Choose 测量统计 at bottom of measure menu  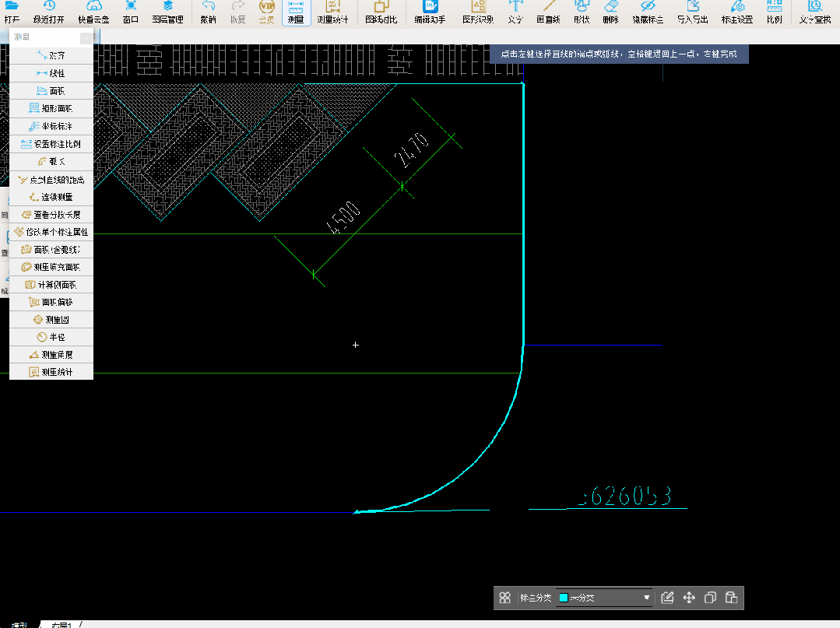(51, 371)
